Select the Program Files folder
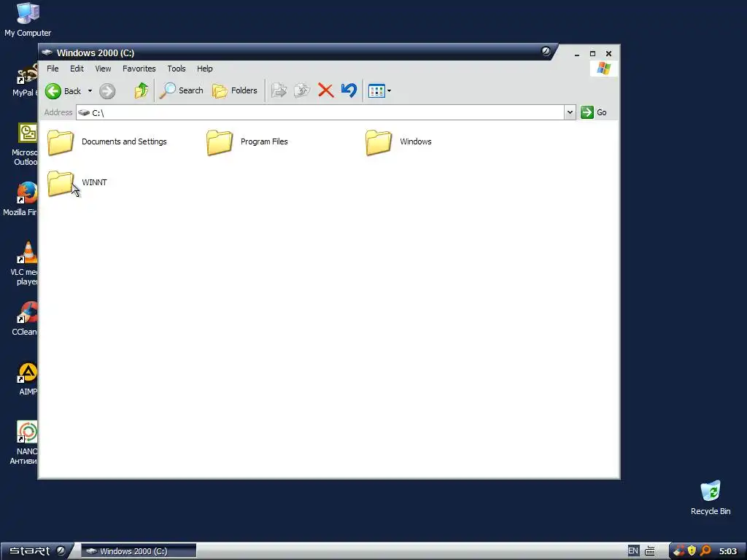This screenshot has width=747, height=560. [x=247, y=142]
